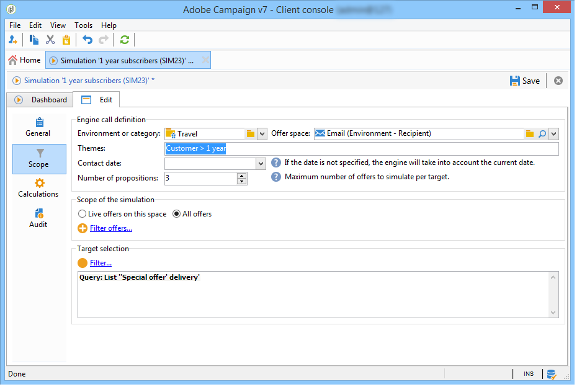The image size is (582, 392).
Task: Click the folder icon beside Offer space
Action: coord(530,133)
